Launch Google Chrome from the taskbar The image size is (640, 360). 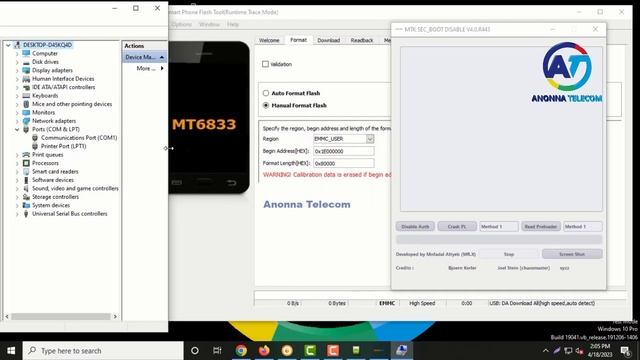point(241,351)
